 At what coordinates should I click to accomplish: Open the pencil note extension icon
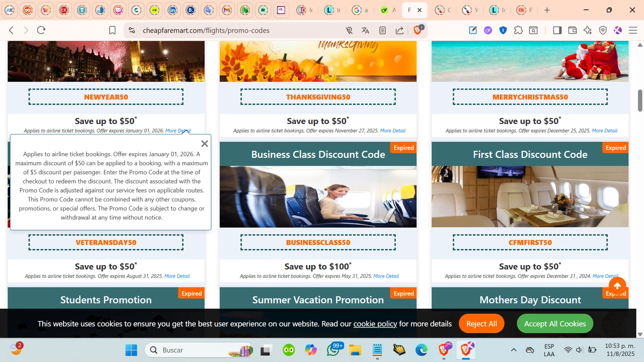[473, 30]
